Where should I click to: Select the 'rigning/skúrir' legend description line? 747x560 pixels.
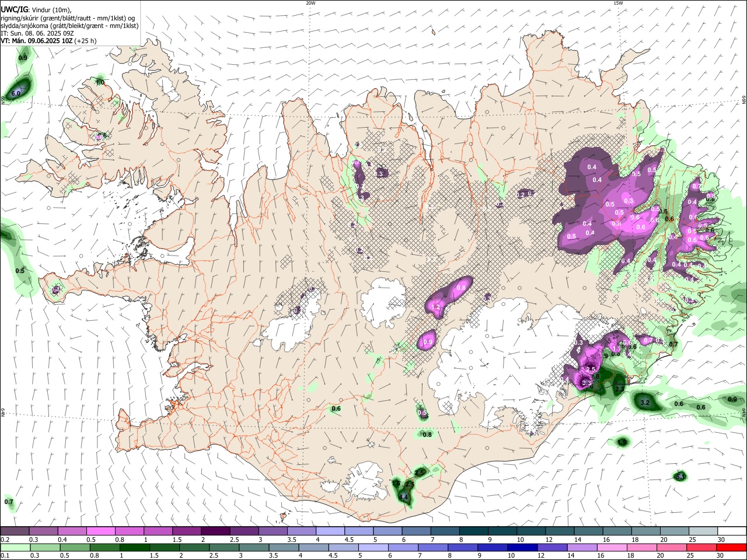tap(68, 17)
